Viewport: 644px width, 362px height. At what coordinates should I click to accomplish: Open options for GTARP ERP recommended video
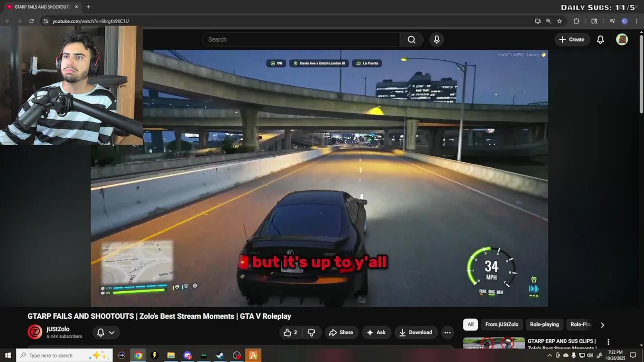click(x=608, y=342)
